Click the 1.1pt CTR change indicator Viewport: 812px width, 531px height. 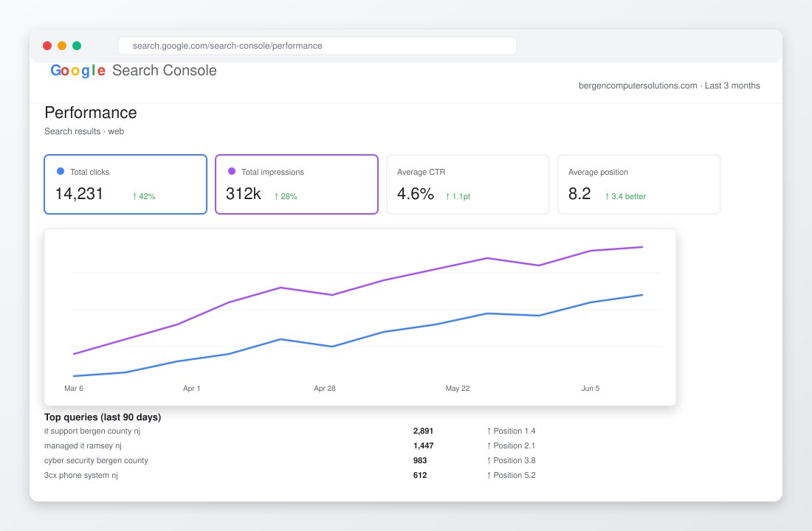458,196
